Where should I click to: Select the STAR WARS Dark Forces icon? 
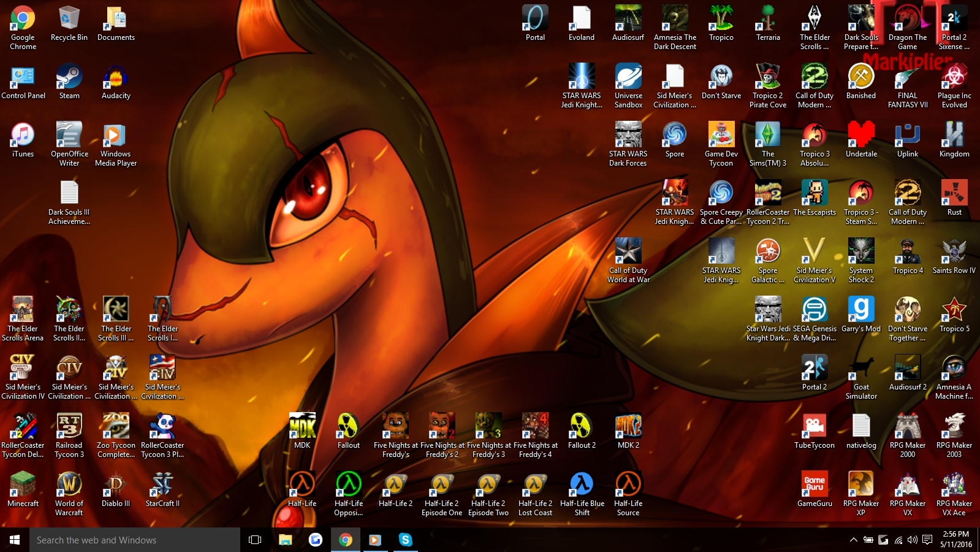click(628, 145)
